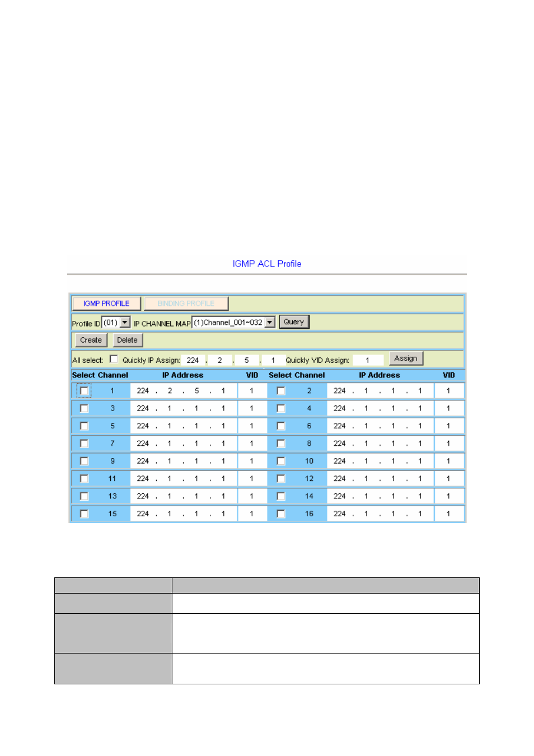Click Channel 3 IP first octet field
This screenshot has height=756, width=534.
(143, 408)
